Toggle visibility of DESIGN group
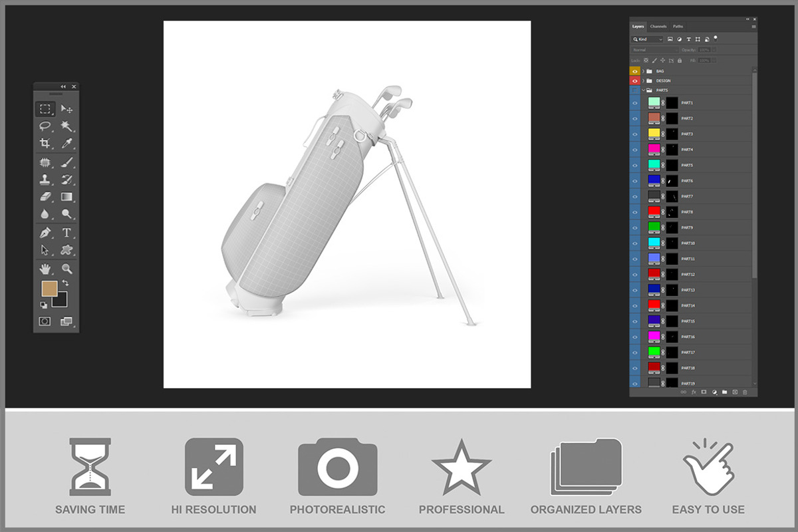 tap(635, 80)
